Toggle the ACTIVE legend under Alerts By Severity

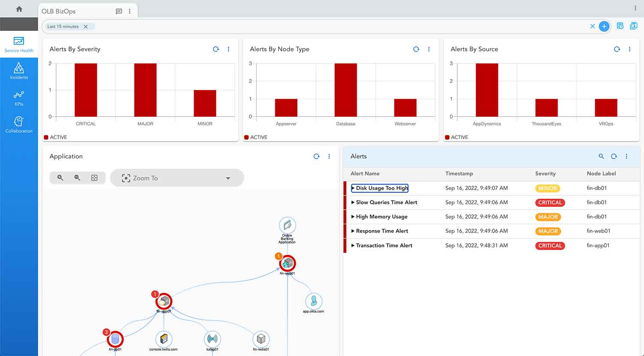click(55, 137)
